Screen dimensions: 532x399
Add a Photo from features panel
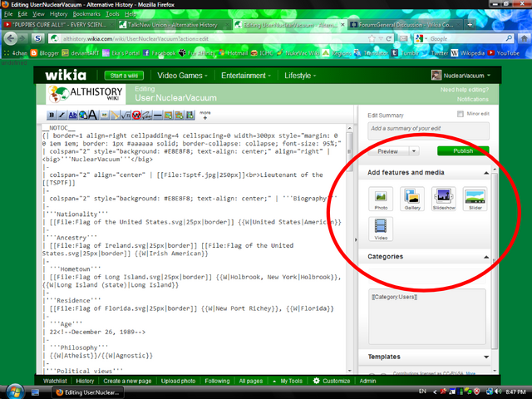(x=381, y=199)
